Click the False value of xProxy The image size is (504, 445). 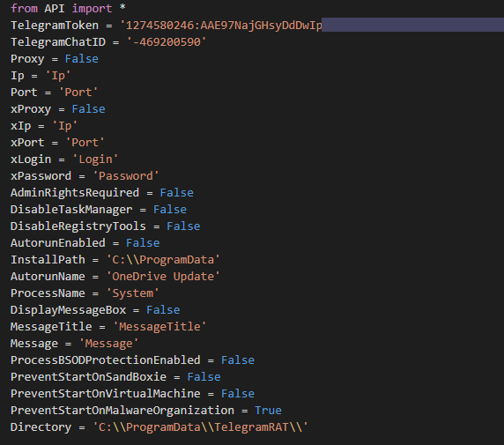tap(88, 109)
